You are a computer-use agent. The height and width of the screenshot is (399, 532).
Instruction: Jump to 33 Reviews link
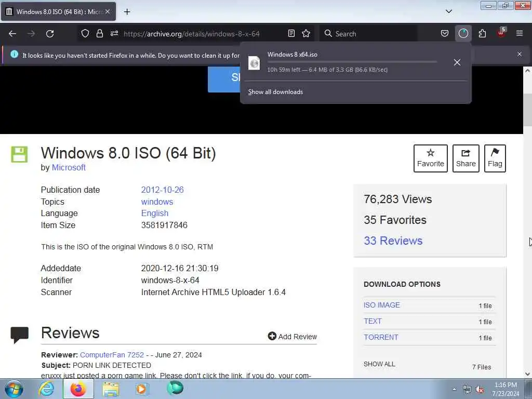tap(393, 241)
